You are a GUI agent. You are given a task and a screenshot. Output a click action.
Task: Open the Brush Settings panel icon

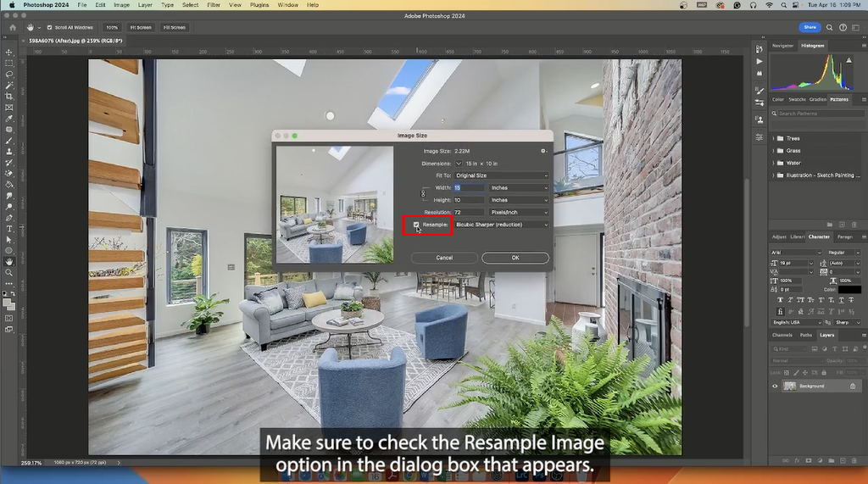pos(759,90)
